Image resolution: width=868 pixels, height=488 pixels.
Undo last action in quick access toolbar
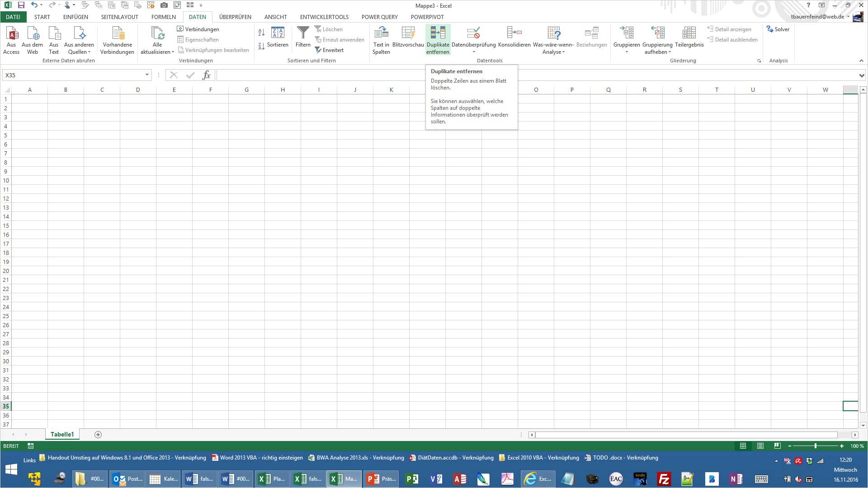click(34, 5)
